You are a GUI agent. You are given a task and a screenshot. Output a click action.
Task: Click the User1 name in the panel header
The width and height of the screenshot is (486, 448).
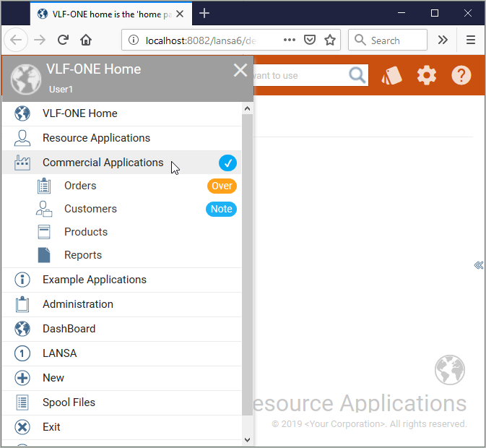(x=61, y=90)
